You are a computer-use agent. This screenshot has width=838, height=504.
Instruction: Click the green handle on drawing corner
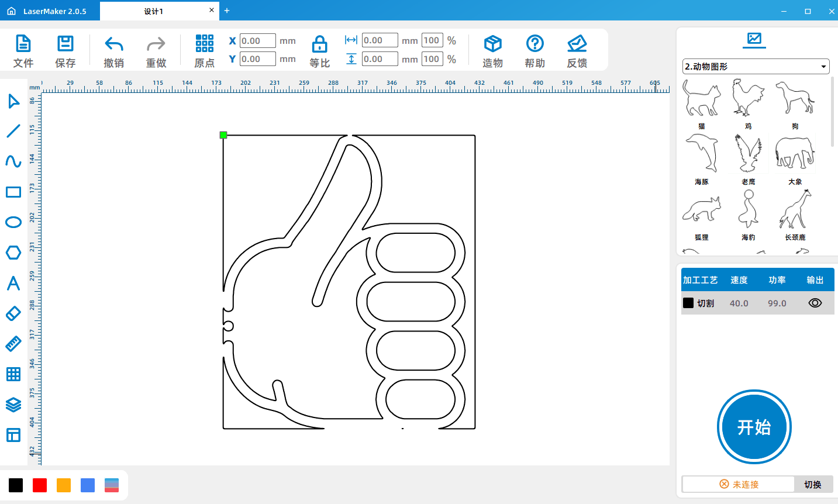tap(223, 135)
